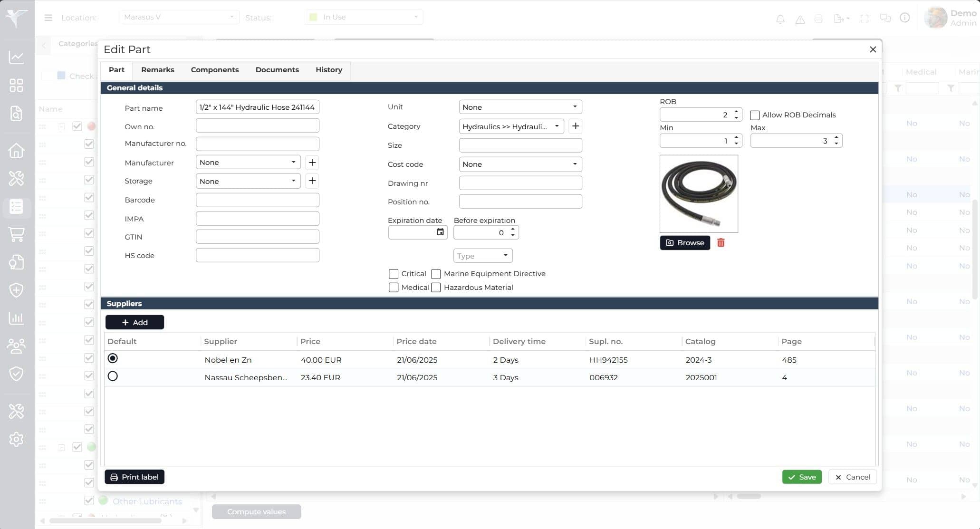Click the Save button

click(x=801, y=477)
